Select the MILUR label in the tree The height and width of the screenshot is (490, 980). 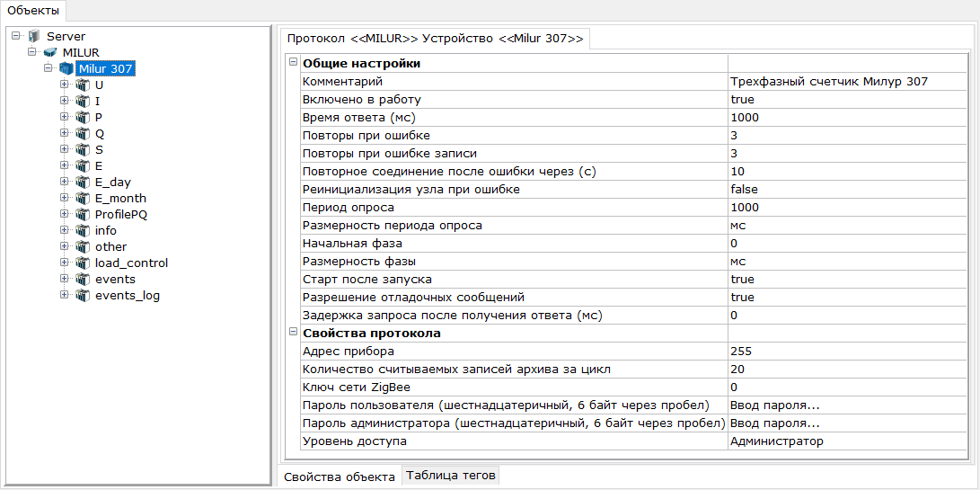[x=81, y=52]
